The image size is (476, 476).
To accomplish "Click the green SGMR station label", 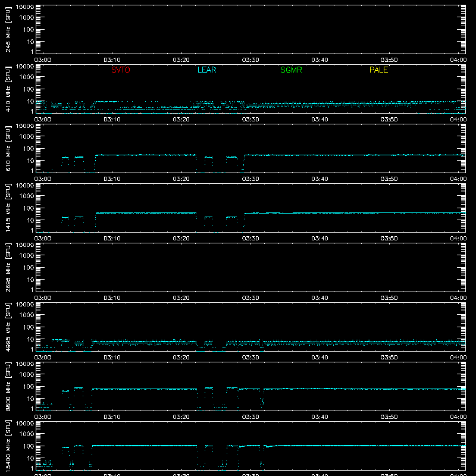I will pyautogui.click(x=291, y=70).
